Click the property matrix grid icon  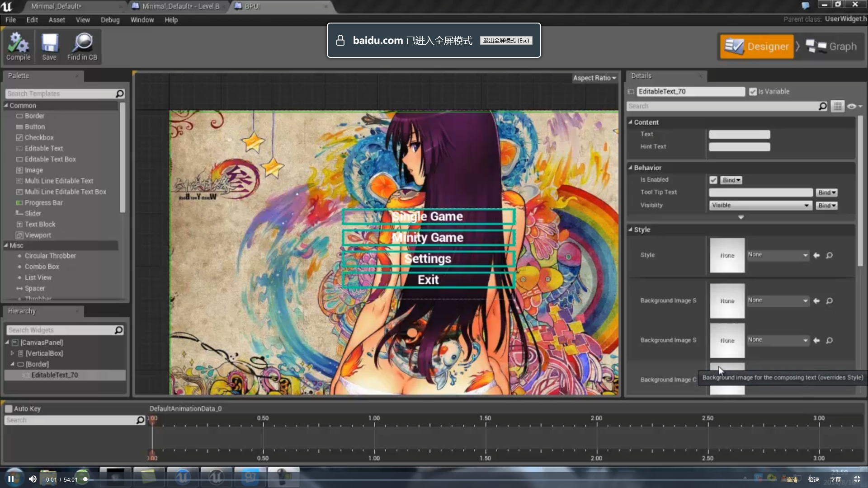(x=838, y=106)
